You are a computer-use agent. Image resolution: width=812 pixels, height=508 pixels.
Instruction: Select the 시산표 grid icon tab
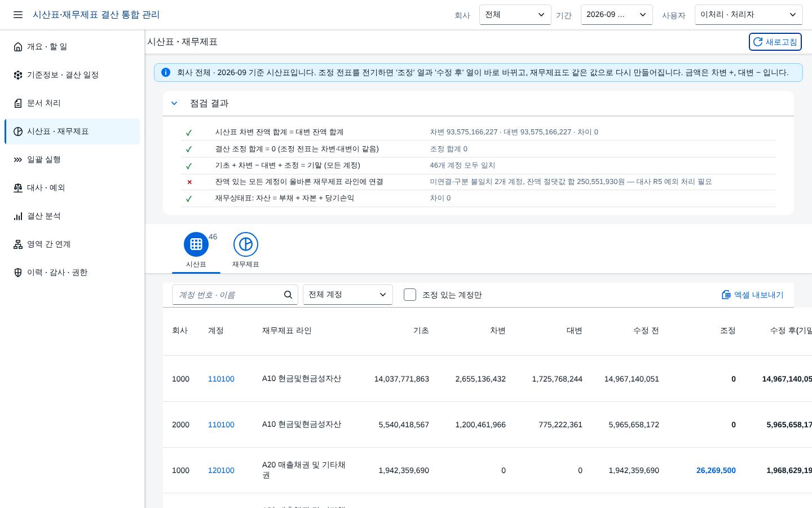[196, 244]
